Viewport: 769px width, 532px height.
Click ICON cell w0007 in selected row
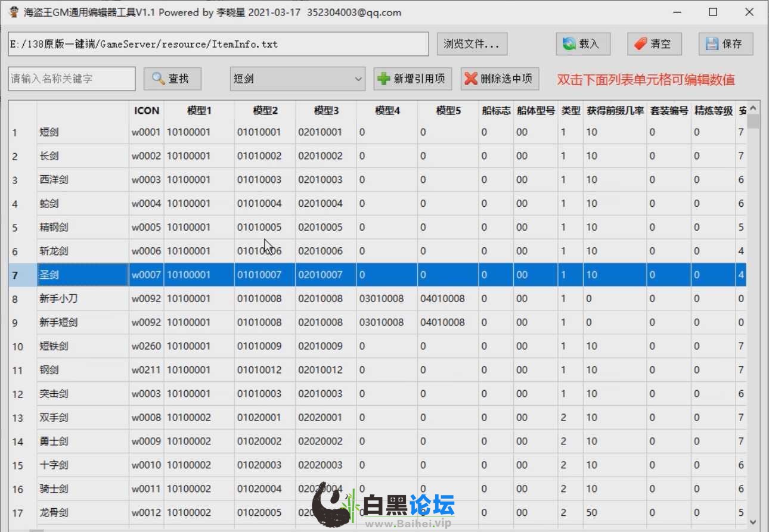click(147, 275)
